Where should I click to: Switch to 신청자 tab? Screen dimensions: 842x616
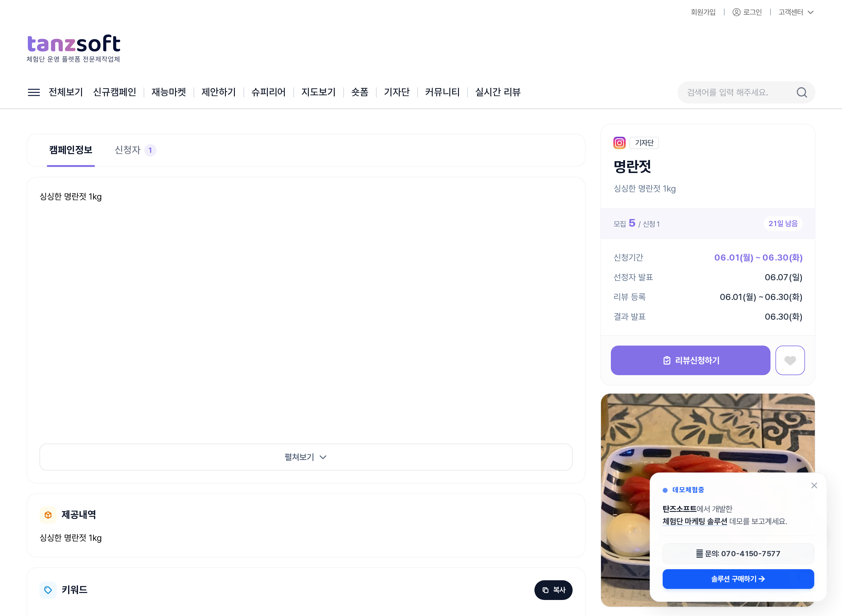[135, 150]
